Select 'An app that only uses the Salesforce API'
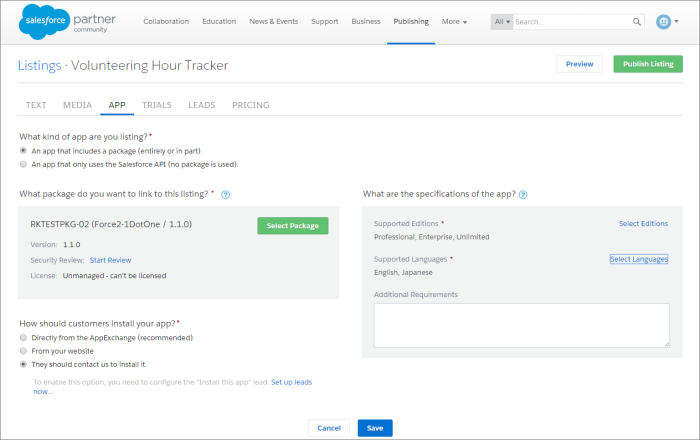This screenshot has height=440, width=700. 23,164
